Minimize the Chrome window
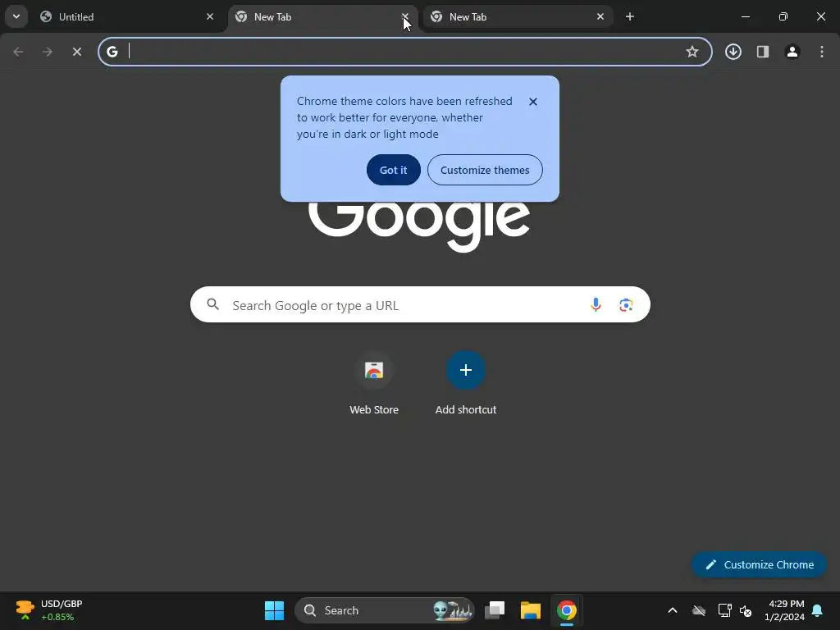 coord(745,16)
